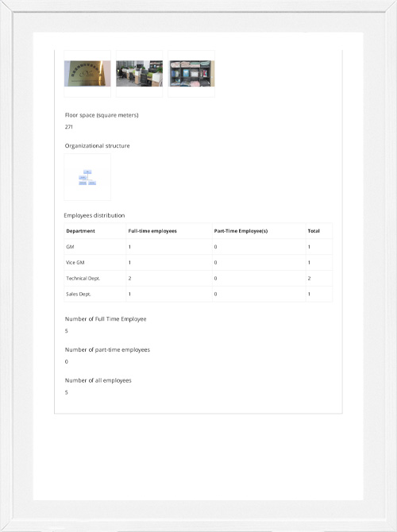Click the Full-time employees column header
Image resolution: width=397 pixels, height=532 pixels.
tap(152, 231)
